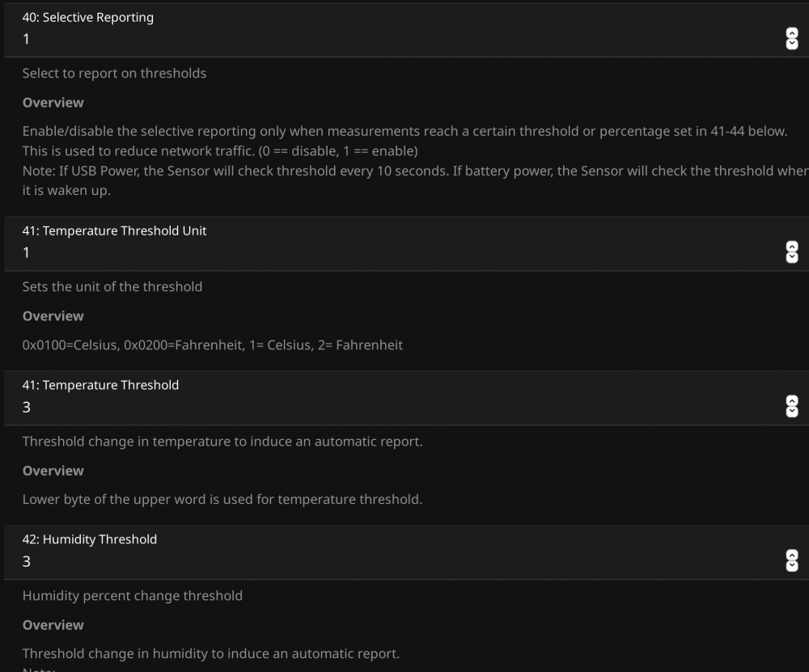This screenshot has width=809, height=672.
Task: Click the 'Select to report on thresholds' description
Action: tap(114, 73)
